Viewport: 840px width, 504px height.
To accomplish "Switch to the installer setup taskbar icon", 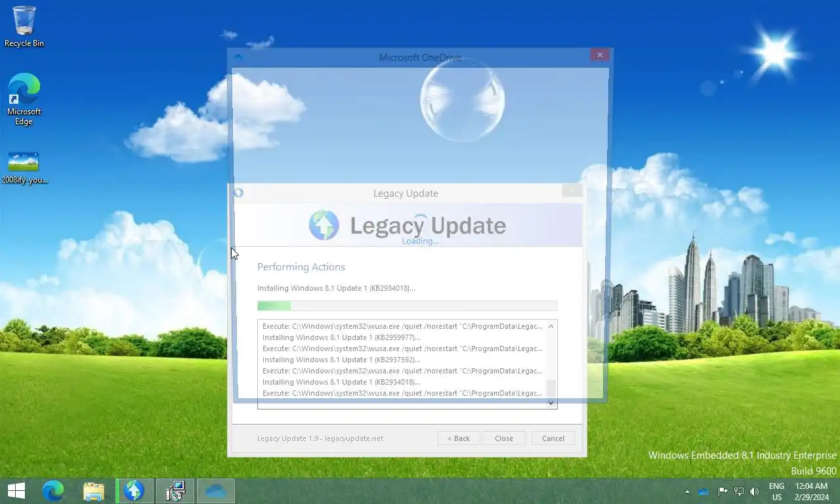I will (x=175, y=490).
